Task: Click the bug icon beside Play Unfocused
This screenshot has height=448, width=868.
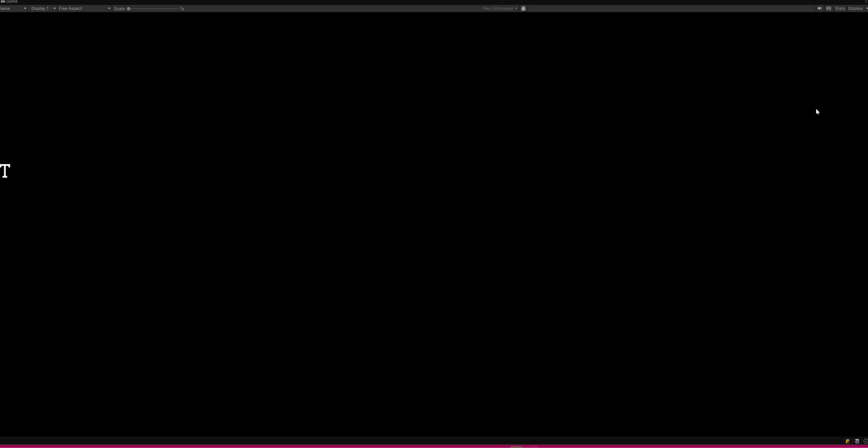Action: [x=523, y=8]
